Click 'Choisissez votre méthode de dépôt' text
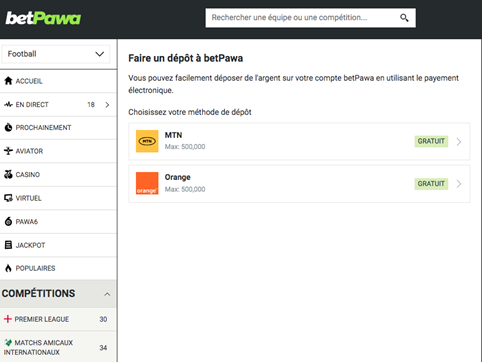Image resolution: width=482 pixels, height=362 pixels. click(x=190, y=112)
